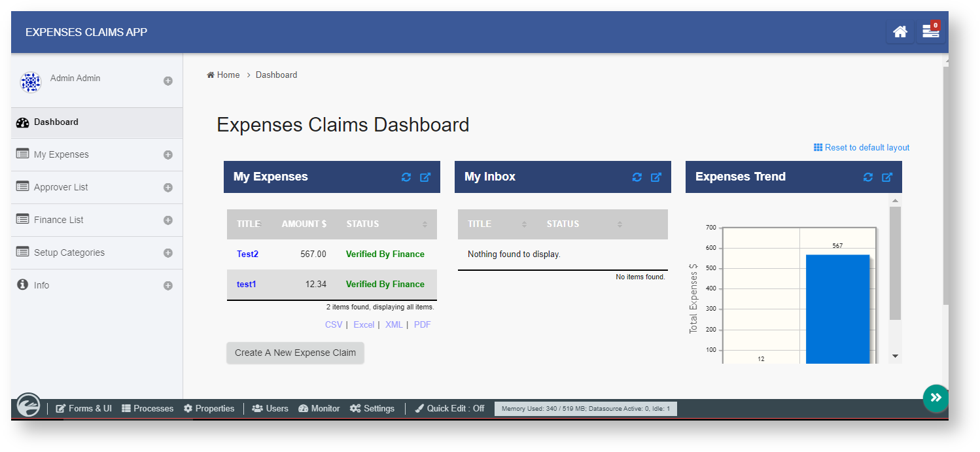The width and height of the screenshot is (980, 452).
Task: Click Expenses Trend scrollbar up arrow
Action: 895,200
